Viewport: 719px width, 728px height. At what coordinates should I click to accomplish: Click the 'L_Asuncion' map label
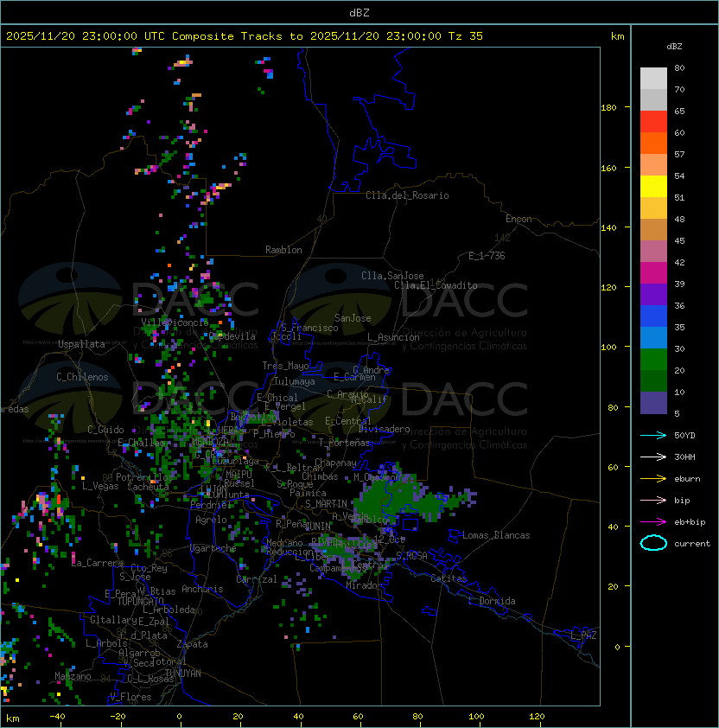393,337
